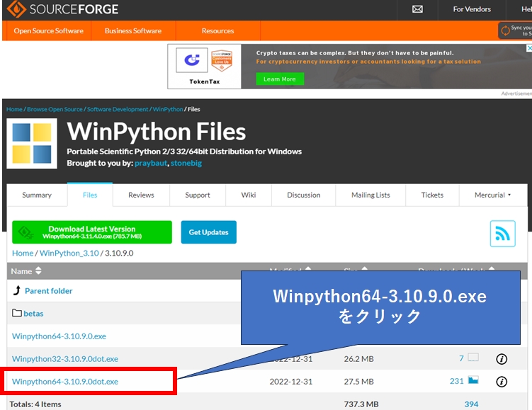Click the RSS feed icon
Image resolution: width=532 pixels, height=410 pixels.
point(502,234)
